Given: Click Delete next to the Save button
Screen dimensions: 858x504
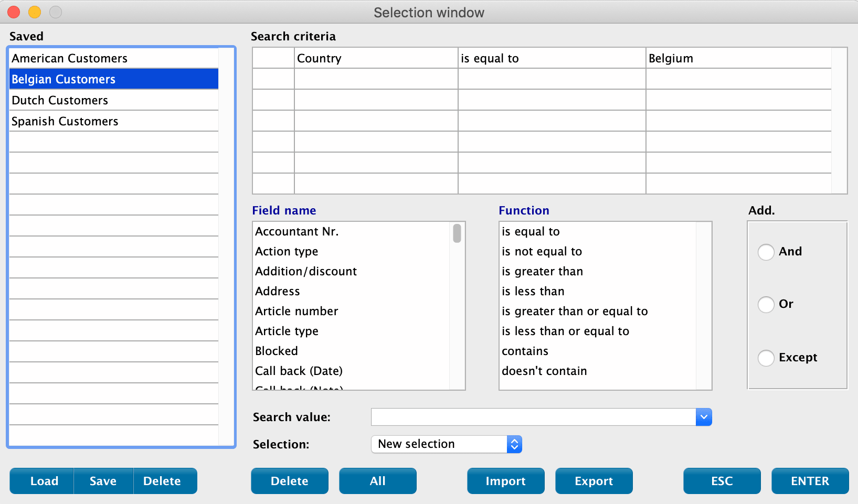Looking at the screenshot, I should coord(165,481).
